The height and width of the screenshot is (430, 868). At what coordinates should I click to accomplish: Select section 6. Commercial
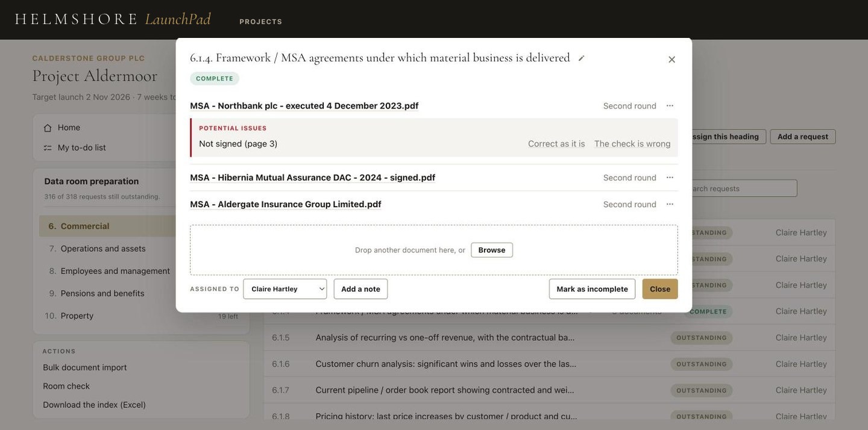pyautogui.click(x=108, y=226)
